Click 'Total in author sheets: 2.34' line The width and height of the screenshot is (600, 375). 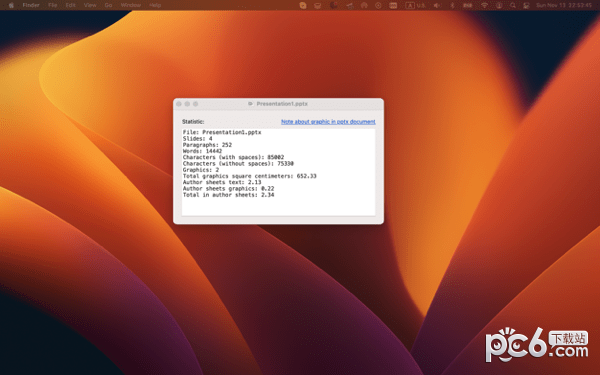coord(228,195)
